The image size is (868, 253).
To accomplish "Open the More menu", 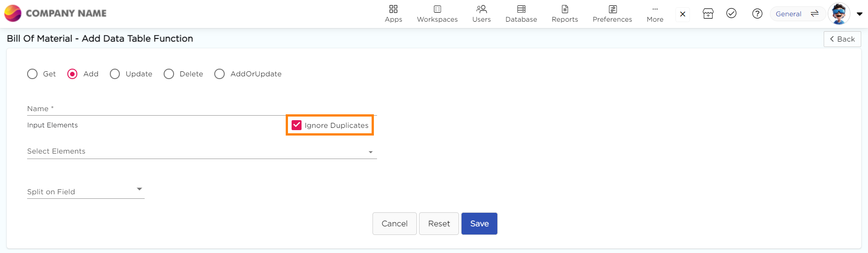I will coord(655,14).
